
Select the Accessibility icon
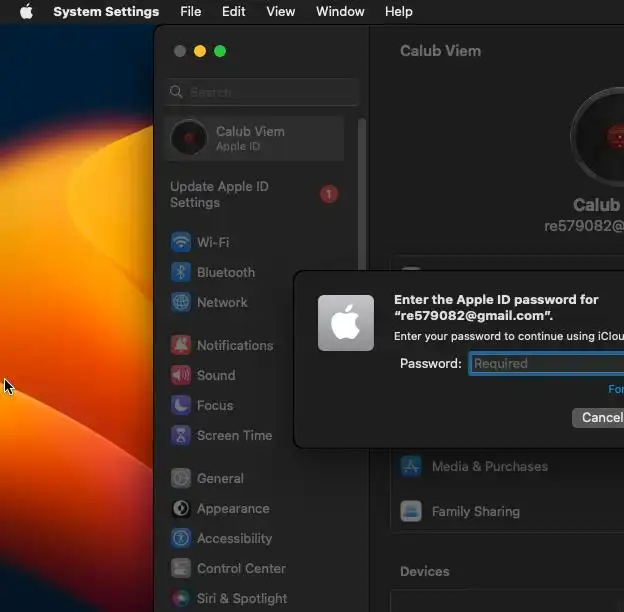tap(181, 538)
